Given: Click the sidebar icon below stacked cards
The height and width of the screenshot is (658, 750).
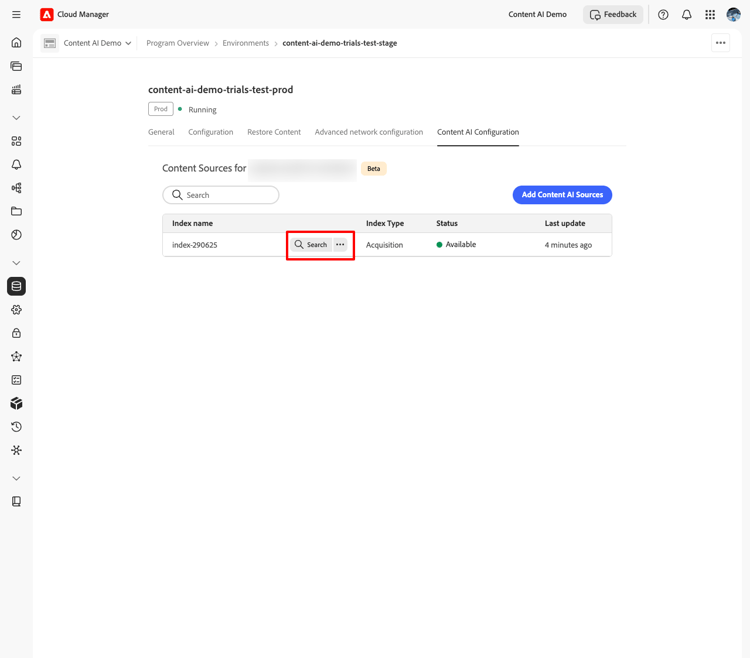Looking at the screenshot, I should click(16, 89).
